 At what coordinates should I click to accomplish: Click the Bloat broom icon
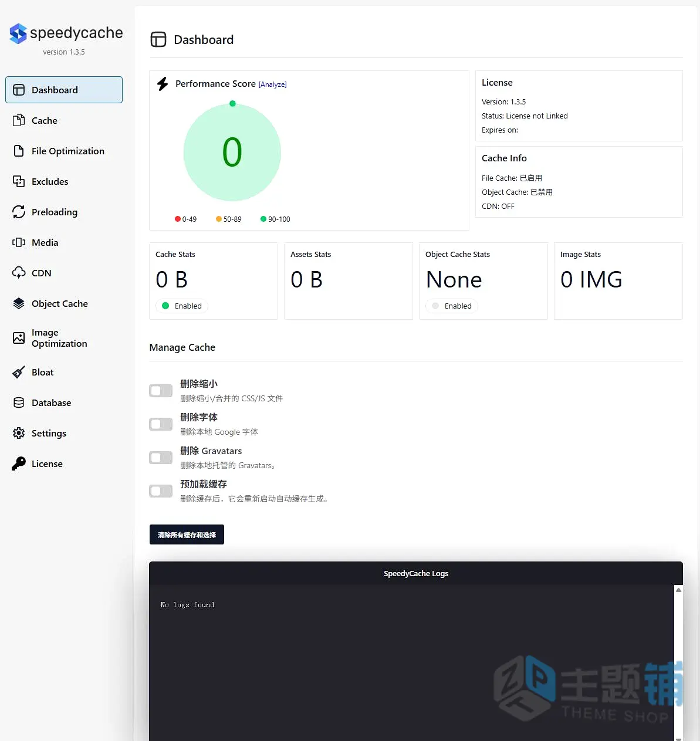click(19, 372)
